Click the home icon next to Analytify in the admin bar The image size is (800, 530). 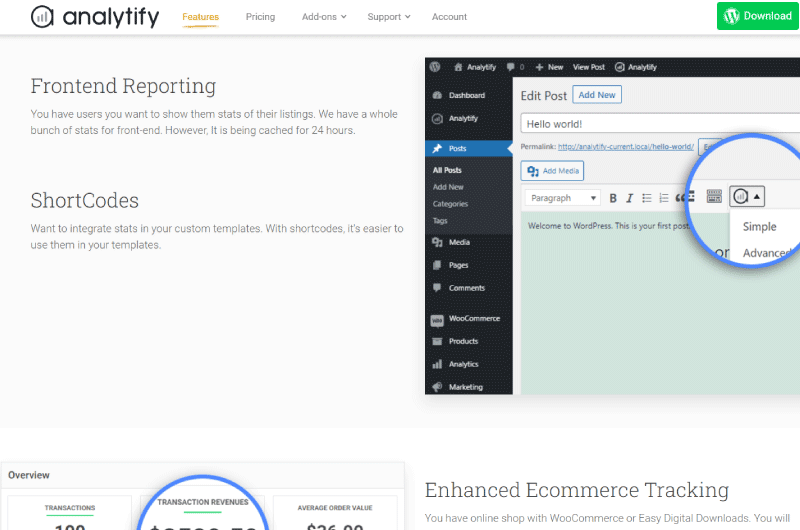point(458,67)
